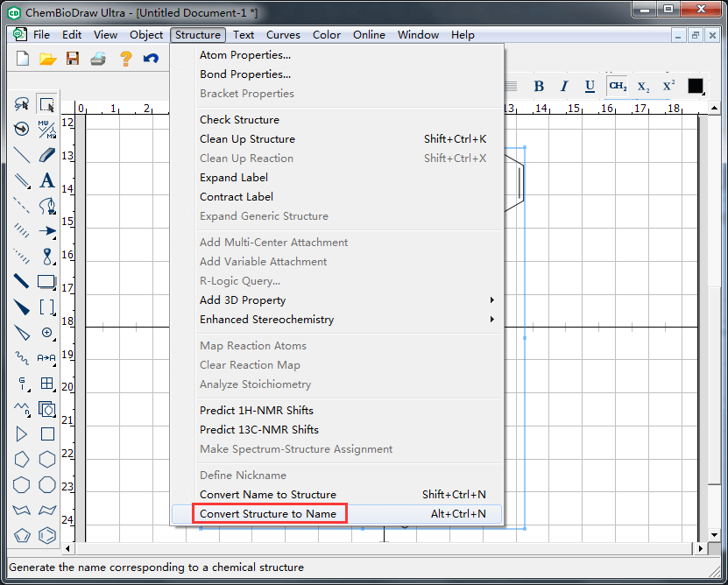The height and width of the screenshot is (585, 728).
Task: Select the Cycloheptane ring tool
Action: tap(21, 484)
